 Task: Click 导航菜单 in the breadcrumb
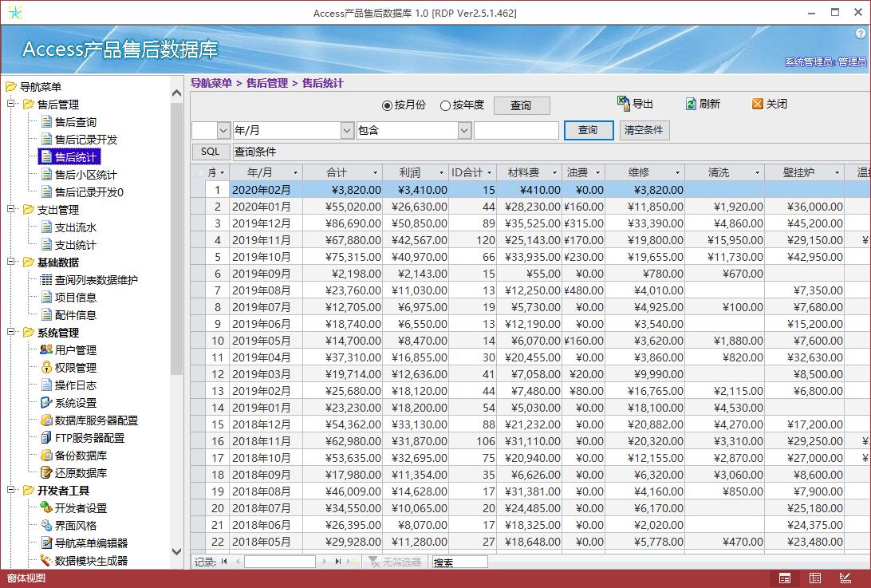click(x=211, y=83)
